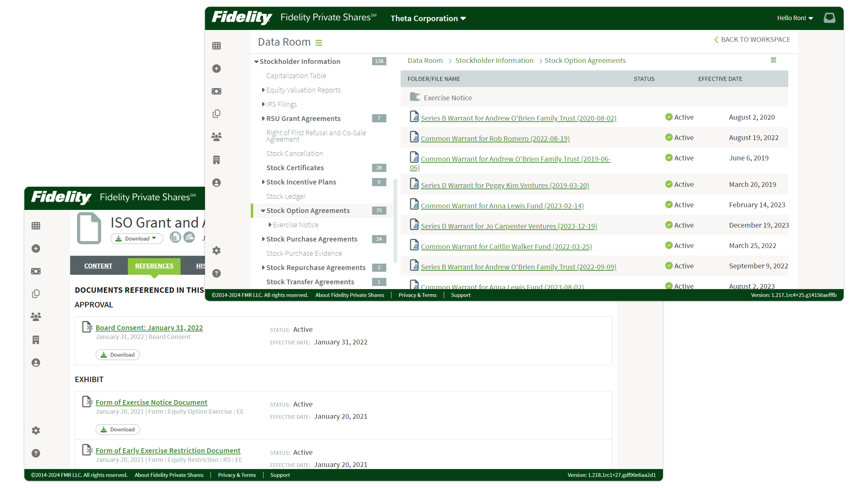This screenshot has height=488, width=868.
Task: Click Privacy & Terms in the ISO Grant window footer
Action: [237, 475]
